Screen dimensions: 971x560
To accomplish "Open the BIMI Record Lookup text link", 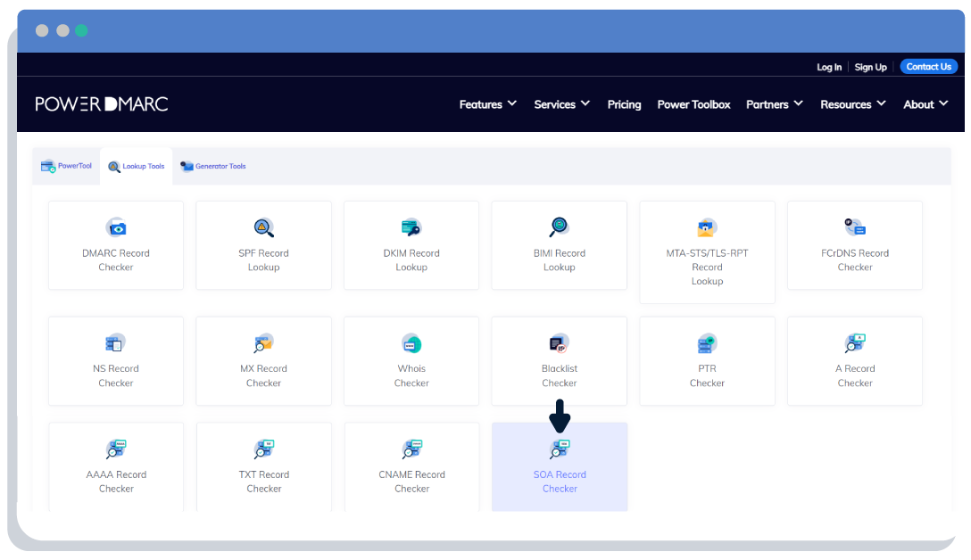I will tap(560, 259).
